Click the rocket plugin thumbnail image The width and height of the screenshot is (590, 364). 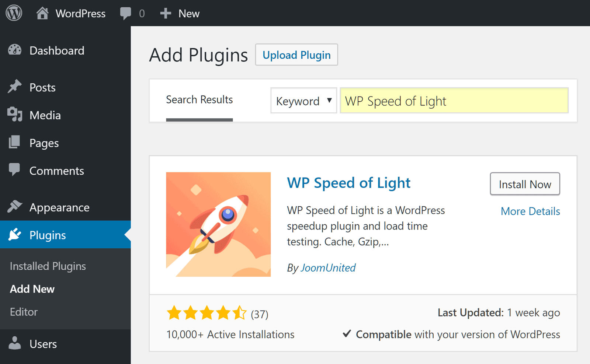pos(218,224)
